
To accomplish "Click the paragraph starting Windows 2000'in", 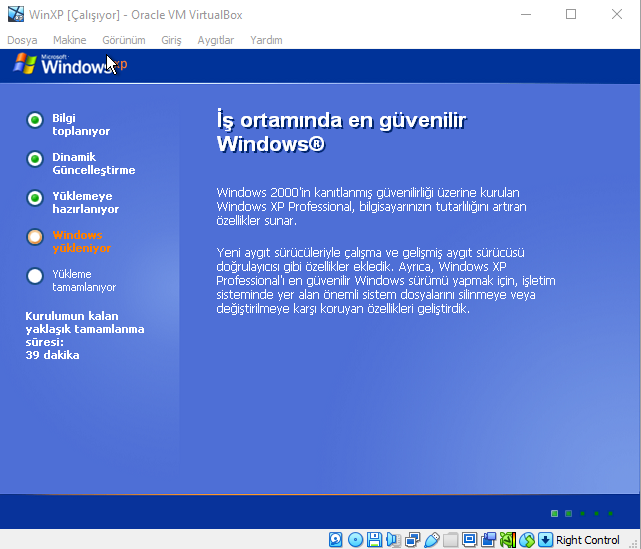I will pos(371,206).
